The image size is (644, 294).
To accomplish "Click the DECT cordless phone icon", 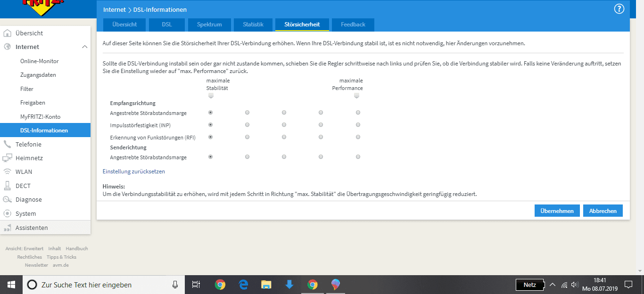I will coord(7,186).
